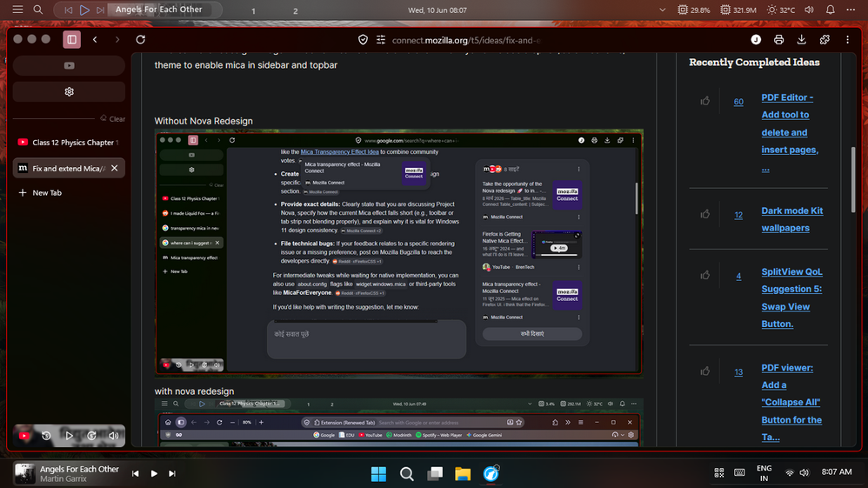
Task: Open browser application menu kebab
Action: pos(847,39)
